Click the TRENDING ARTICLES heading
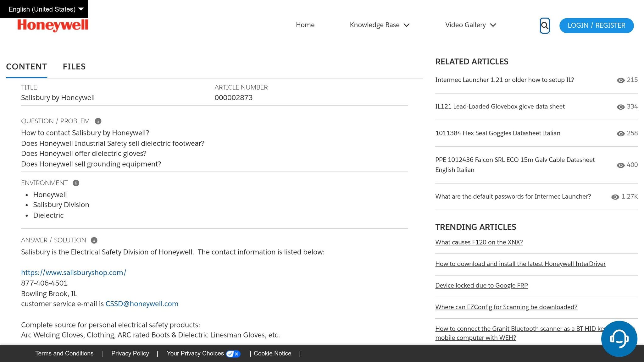This screenshot has height=362, width=644. pyautogui.click(x=475, y=227)
